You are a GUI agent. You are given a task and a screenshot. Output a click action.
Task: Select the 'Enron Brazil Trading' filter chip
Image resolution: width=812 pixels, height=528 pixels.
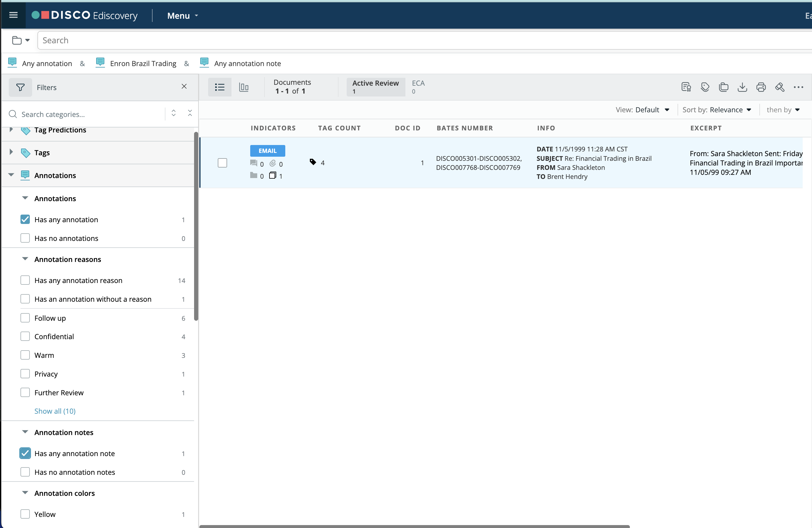(136, 63)
